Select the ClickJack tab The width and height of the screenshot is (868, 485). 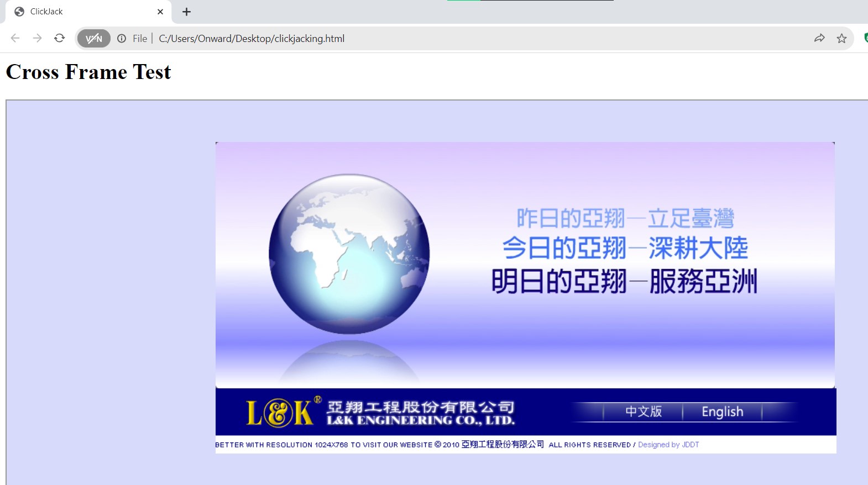click(88, 12)
